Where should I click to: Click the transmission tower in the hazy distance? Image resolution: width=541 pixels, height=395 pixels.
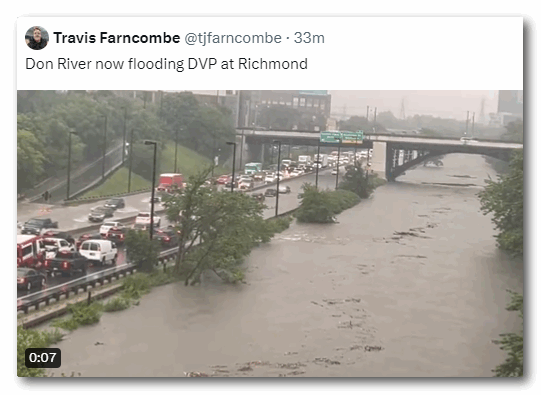[402, 109]
